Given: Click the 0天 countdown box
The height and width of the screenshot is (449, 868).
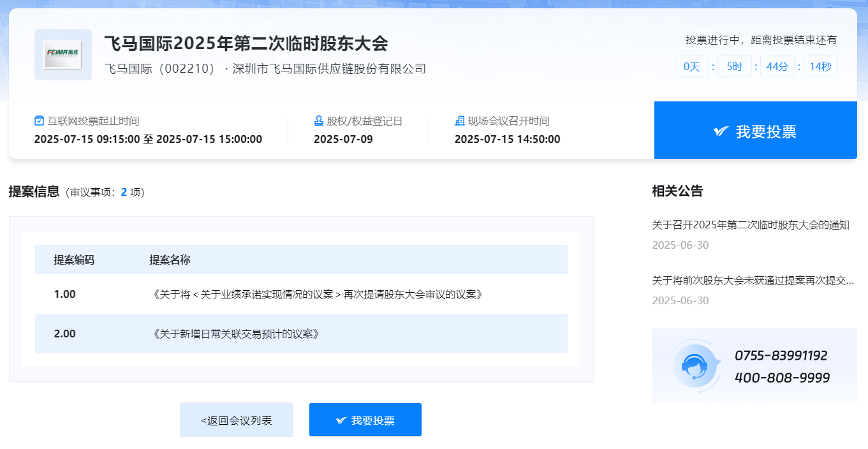Looking at the screenshot, I should pos(692,66).
